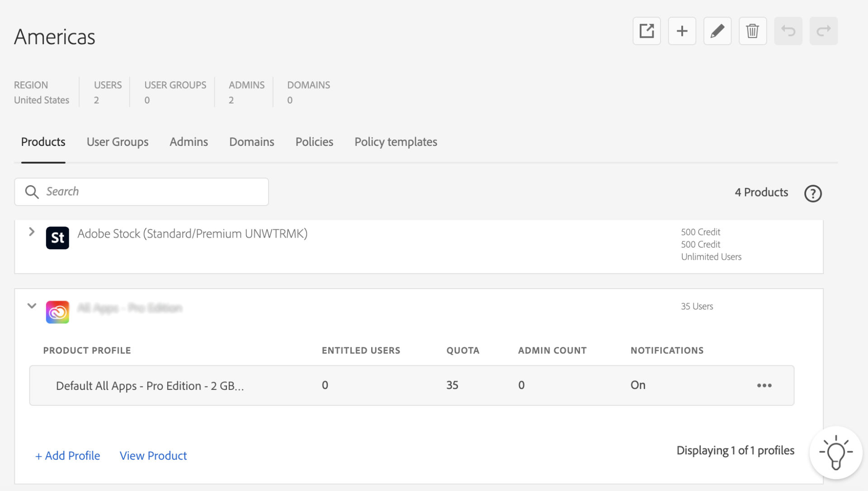Click the DOMAINS stat label

[x=308, y=85]
